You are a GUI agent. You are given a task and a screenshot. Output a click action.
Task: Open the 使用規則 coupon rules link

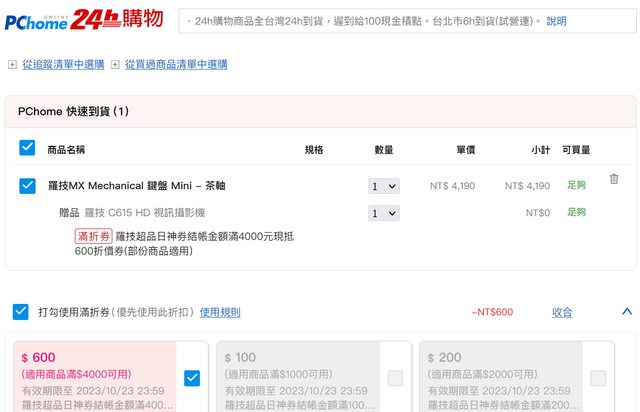[220, 312]
